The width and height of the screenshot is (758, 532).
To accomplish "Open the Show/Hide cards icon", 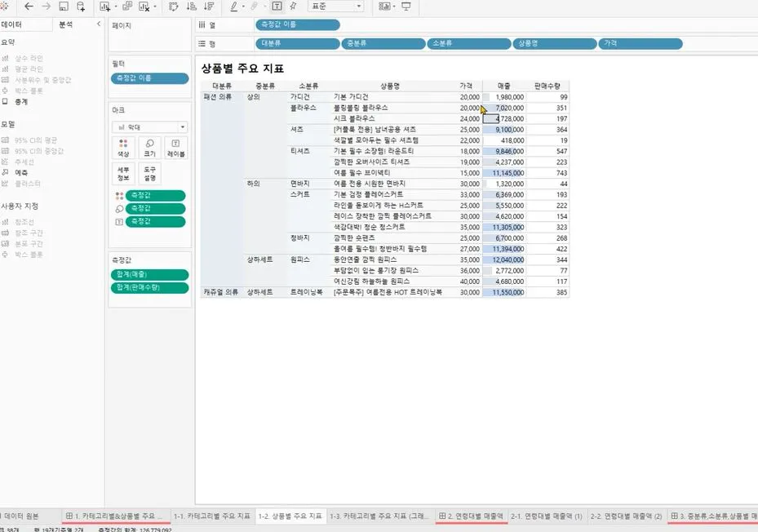I will coord(384,7).
